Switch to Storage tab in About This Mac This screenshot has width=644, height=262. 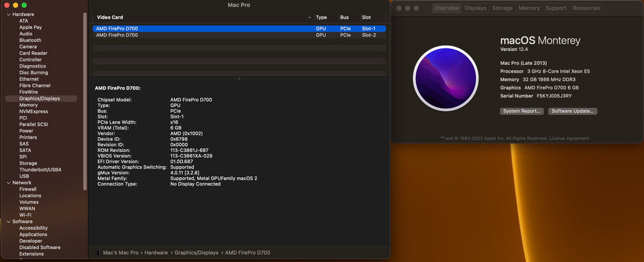point(502,8)
